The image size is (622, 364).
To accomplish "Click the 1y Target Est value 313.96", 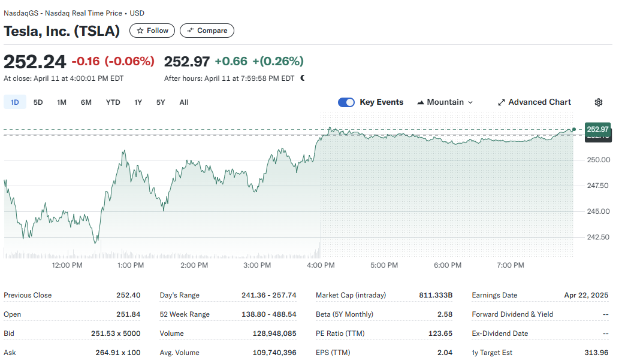I will tap(596, 353).
